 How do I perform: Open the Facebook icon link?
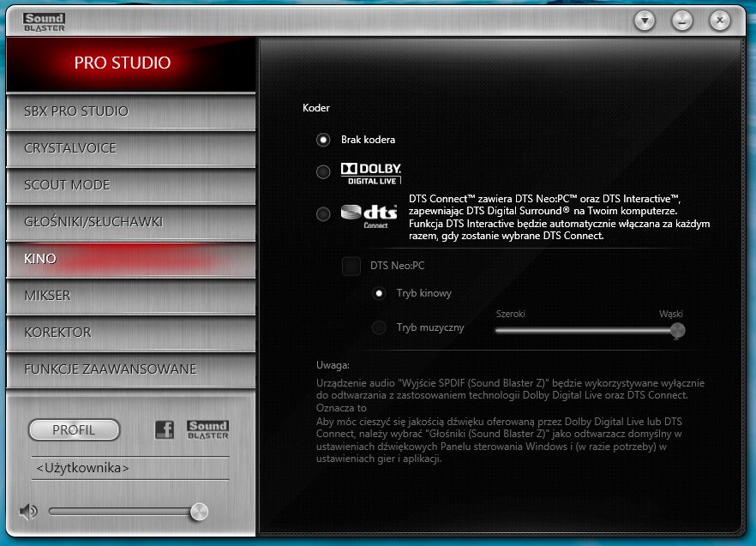165,429
